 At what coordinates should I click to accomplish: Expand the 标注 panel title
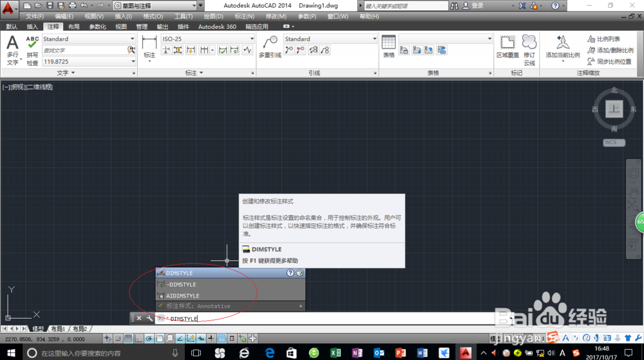(194, 73)
